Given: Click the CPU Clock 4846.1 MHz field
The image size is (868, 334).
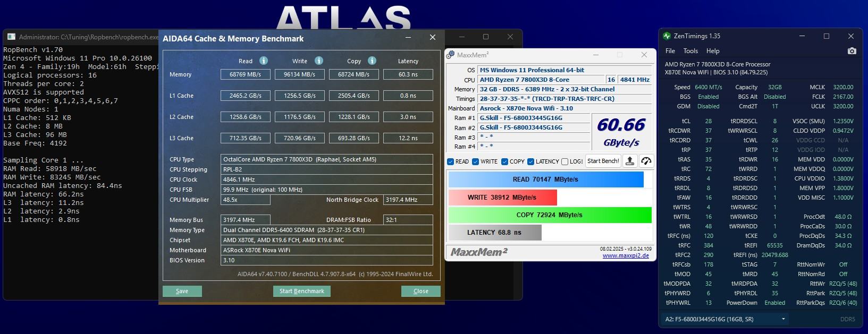Looking at the screenshot, I should (x=327, y=179).
